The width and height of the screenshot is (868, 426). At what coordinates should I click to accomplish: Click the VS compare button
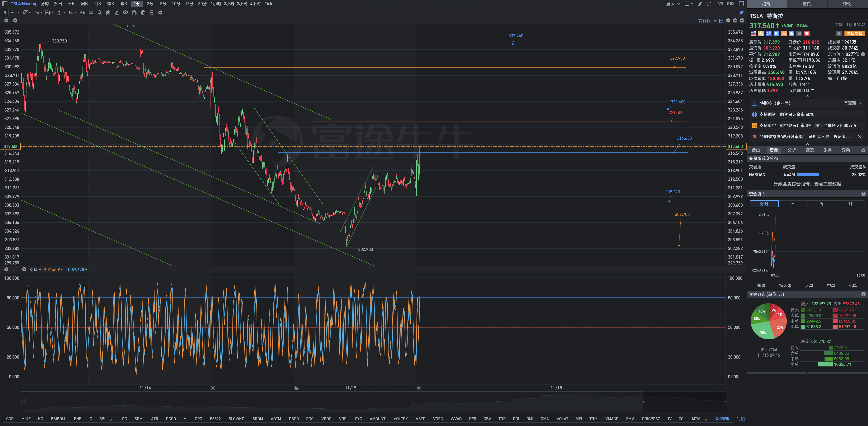[720, 4]
